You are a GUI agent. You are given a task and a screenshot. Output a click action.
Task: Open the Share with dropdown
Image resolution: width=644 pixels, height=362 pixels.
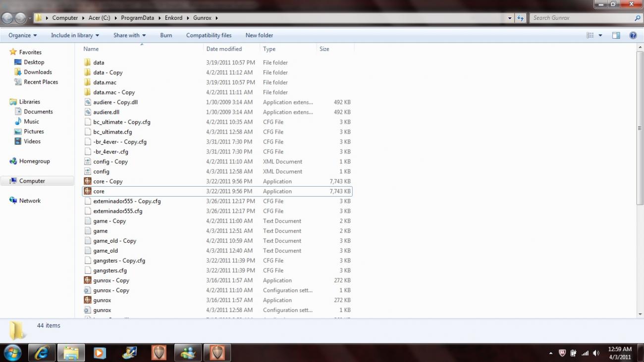(x=129, y=35)
